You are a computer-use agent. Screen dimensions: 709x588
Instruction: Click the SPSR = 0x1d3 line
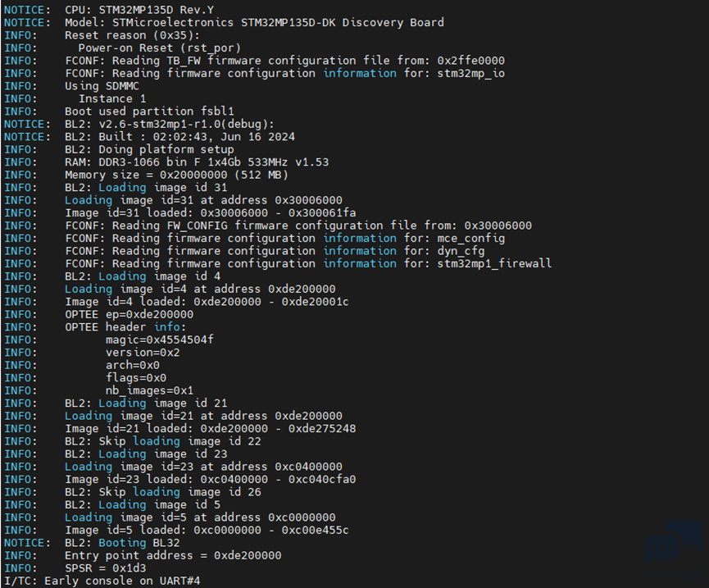click(75, 567)
